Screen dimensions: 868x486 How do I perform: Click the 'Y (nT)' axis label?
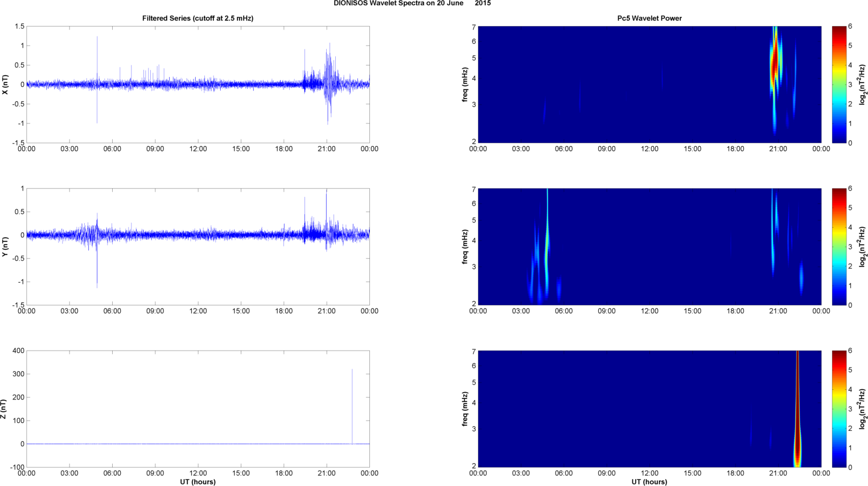point(5,246)
